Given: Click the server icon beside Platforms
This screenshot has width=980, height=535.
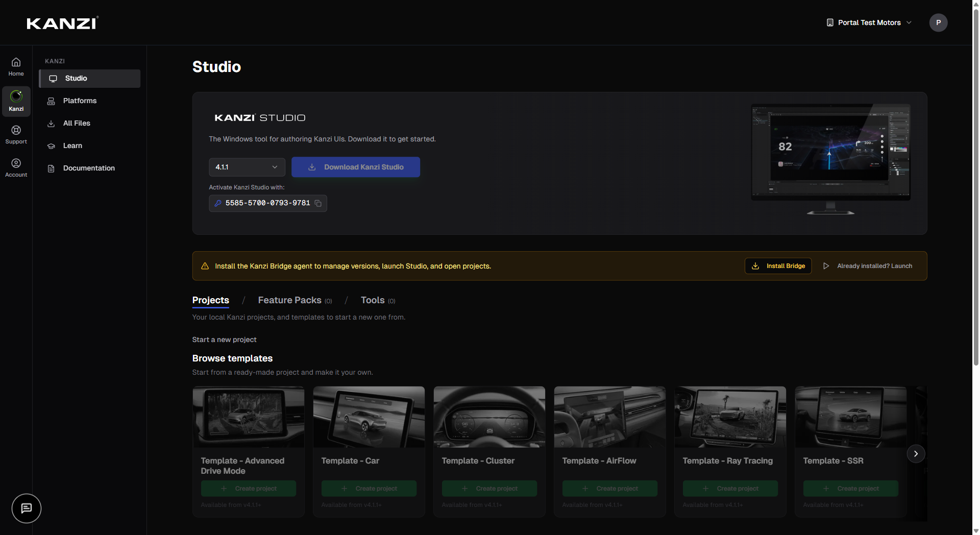Looking at the screenshot, I should pyautogui.click(x=51, y=101).
